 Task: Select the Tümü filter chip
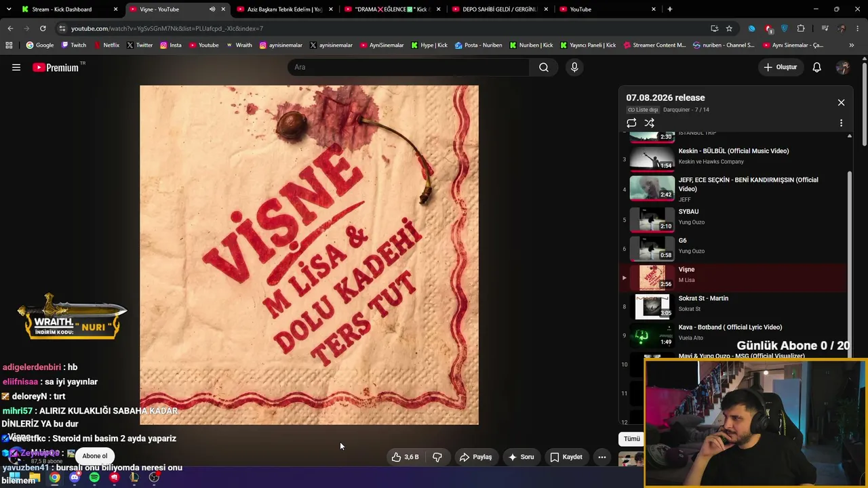coord(631,439)
